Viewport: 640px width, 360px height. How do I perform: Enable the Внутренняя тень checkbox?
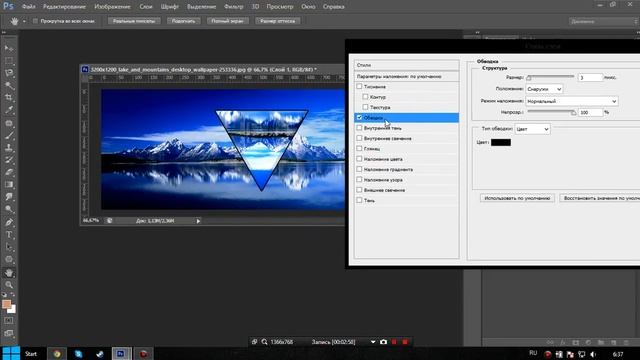[x=359, y=128]
